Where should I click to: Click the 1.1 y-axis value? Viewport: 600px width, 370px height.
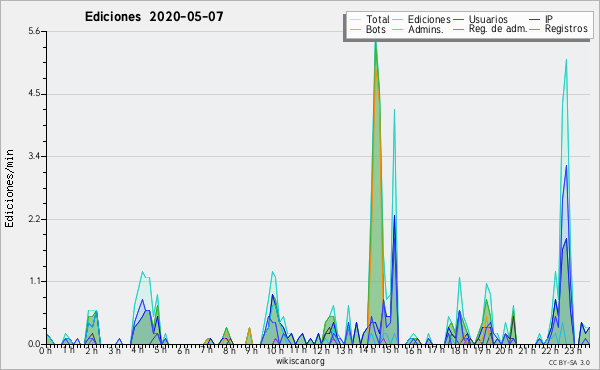(34, 281)
